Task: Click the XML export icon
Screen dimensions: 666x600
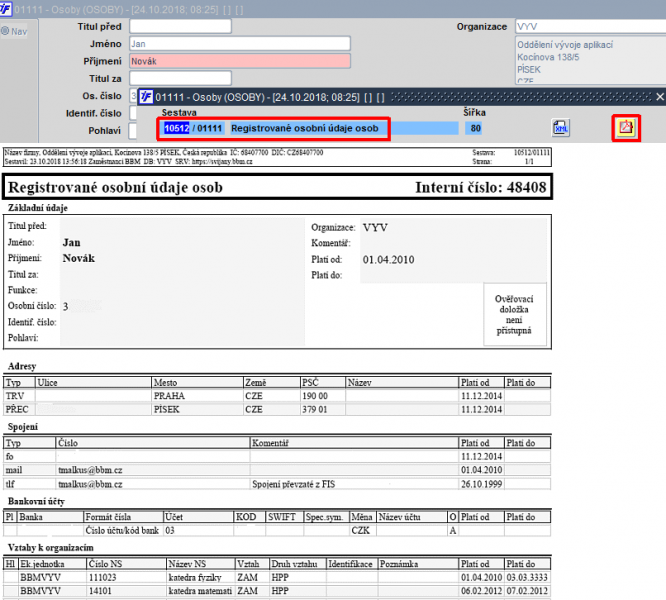Action: (561, 128)
